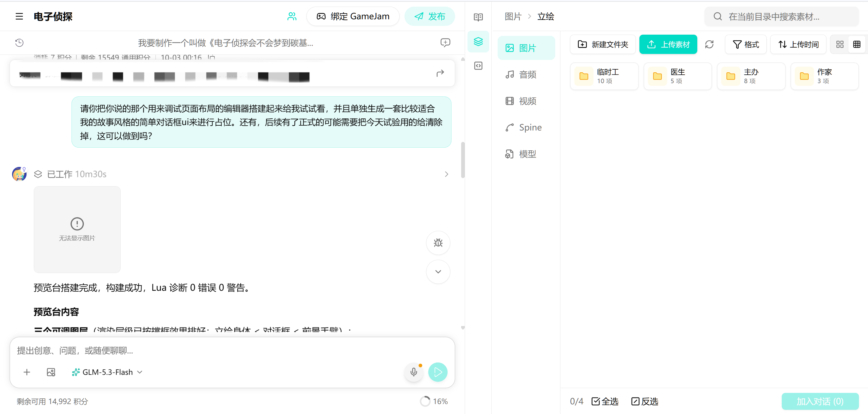Select the 模型 category tab
868x414 pixels.
coord(526,154)
